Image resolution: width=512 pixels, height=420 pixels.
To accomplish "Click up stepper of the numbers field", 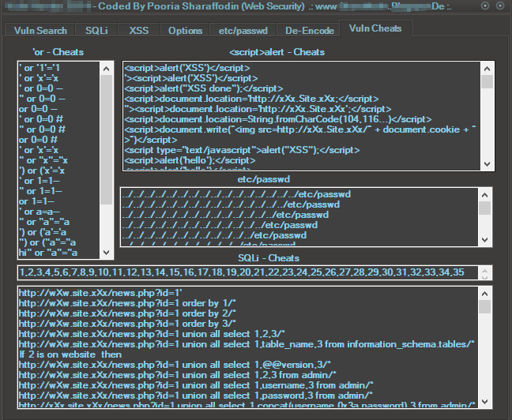I will [x=485, y=270].
